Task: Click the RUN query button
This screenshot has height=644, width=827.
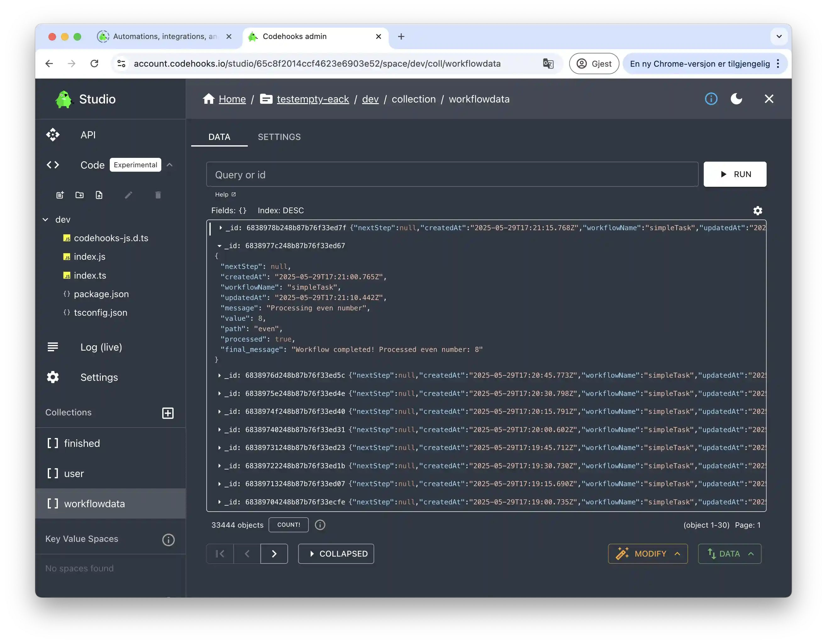Action: [735, 174]
